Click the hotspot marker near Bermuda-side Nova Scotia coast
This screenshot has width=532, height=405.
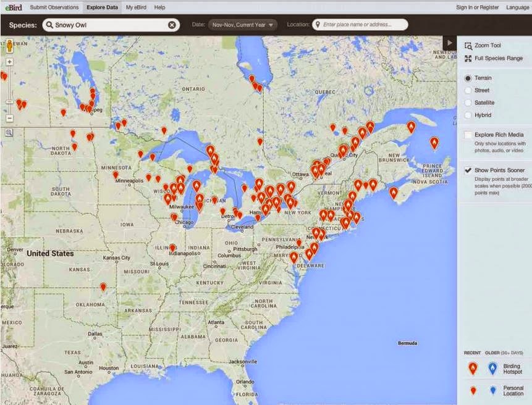coord(394,193)
